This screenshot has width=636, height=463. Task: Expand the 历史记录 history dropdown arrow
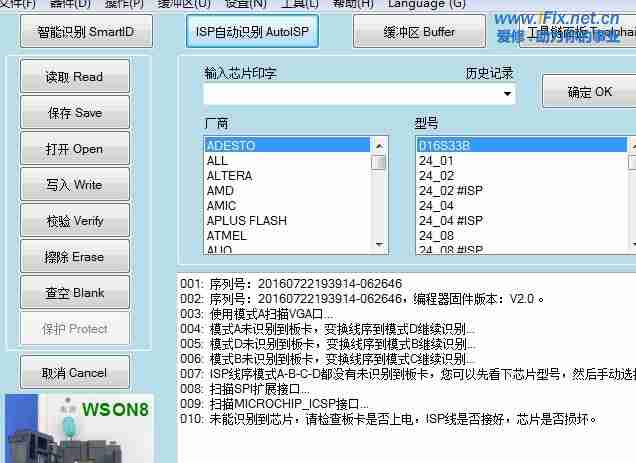point(507,94)
